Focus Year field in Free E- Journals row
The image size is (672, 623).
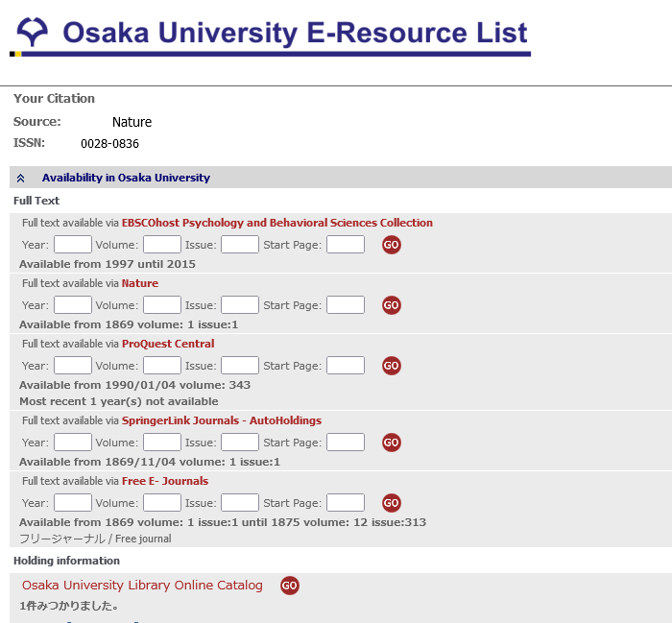[72, 502]
